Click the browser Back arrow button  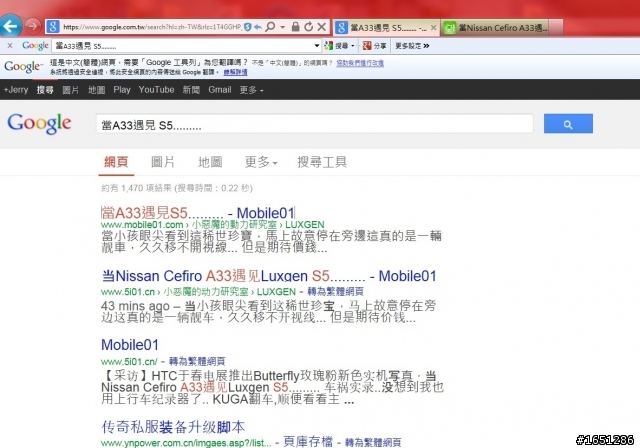(x=11, y=26)
